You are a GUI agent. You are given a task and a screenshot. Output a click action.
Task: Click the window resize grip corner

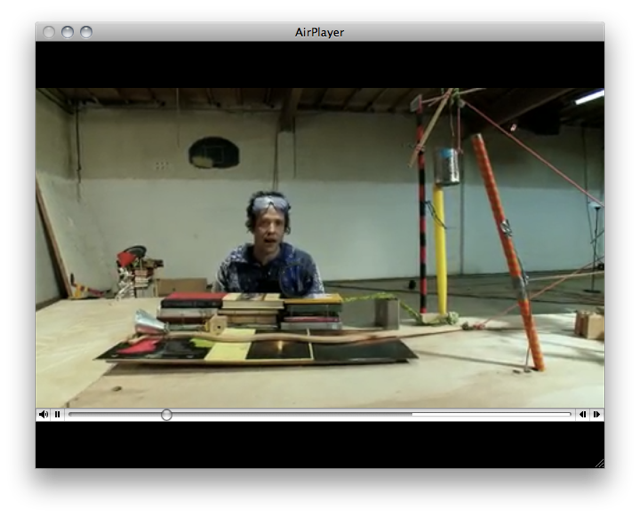(x=600, y=463)
